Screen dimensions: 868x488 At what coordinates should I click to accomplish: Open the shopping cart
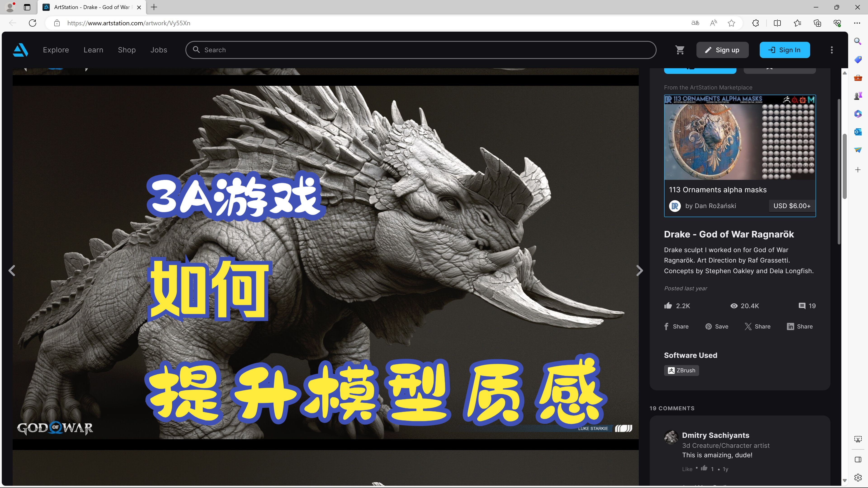(x=680, y=50)
